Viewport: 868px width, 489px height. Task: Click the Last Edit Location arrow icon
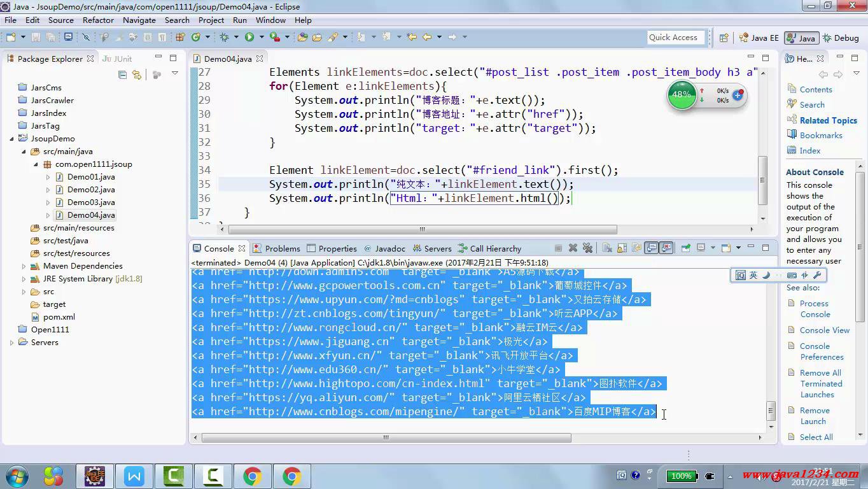411,37
